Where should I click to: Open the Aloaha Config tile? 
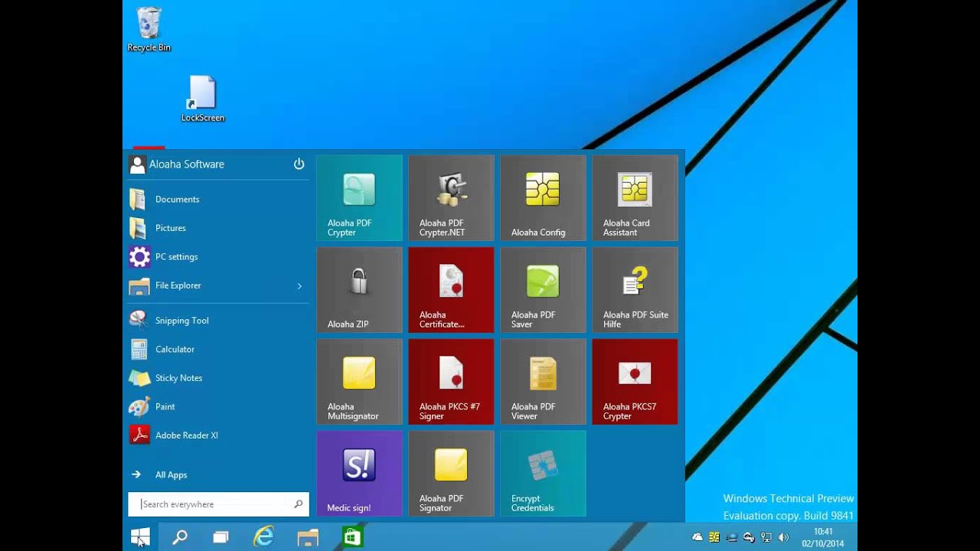point(543,198)
